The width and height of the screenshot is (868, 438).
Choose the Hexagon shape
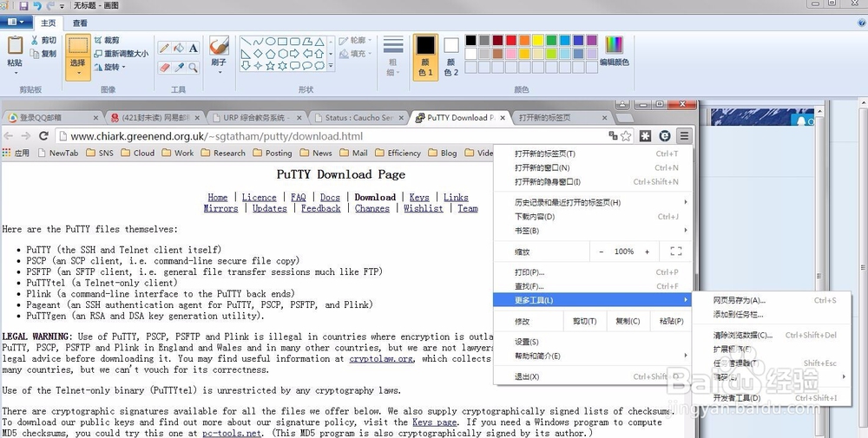pos(282,54)
